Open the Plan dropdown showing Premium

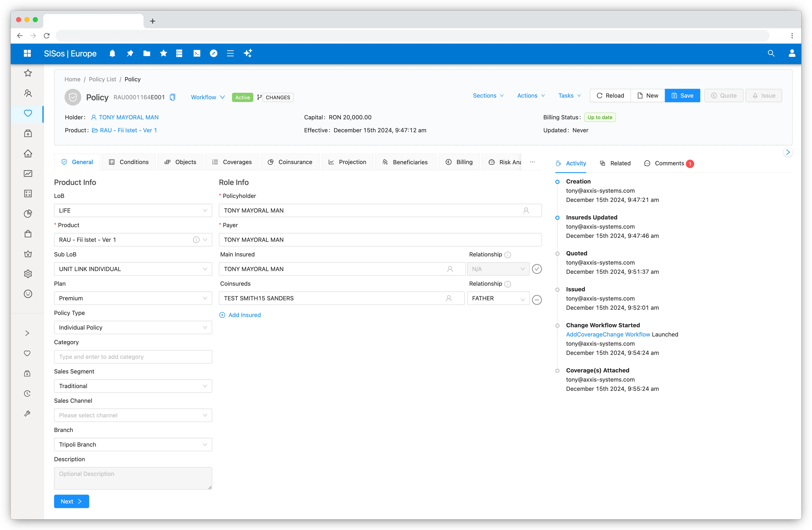tap(133, 298)
